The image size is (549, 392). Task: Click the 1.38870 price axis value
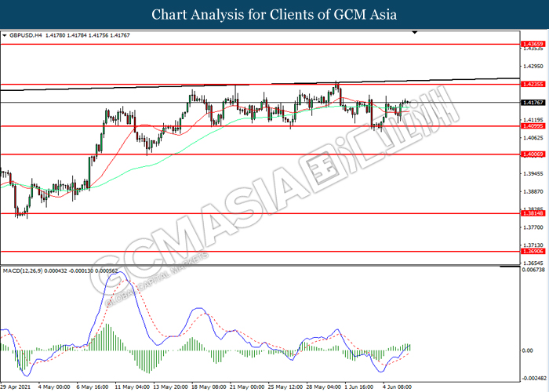[x=533, y=192]
